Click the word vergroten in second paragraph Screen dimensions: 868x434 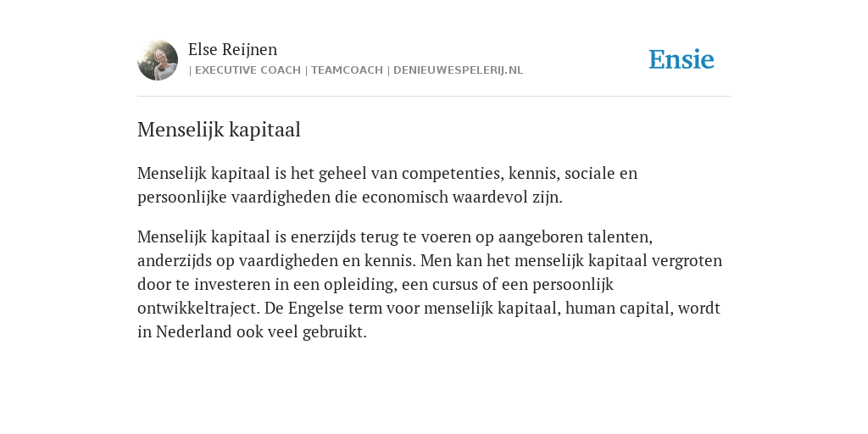click(x=687, y=261)
